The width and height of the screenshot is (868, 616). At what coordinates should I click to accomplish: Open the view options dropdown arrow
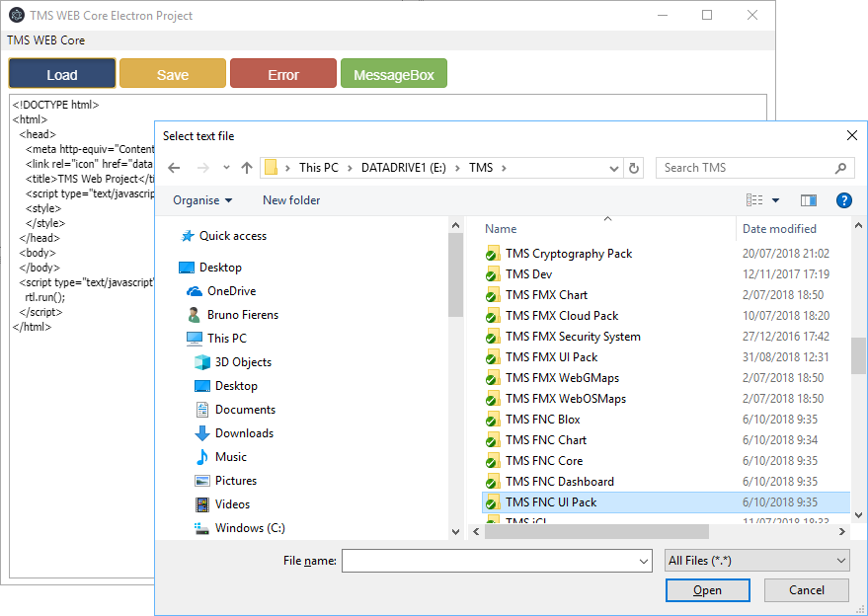775,200
